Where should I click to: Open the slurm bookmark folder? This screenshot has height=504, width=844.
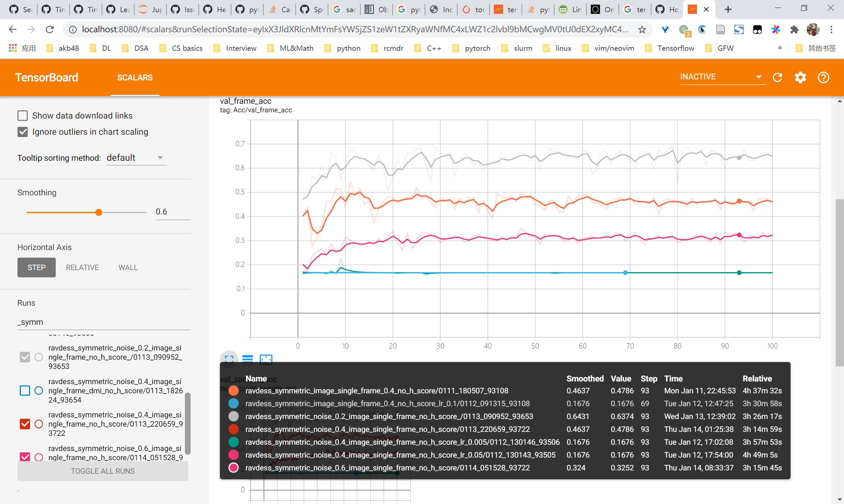click(x=517, y=48)
